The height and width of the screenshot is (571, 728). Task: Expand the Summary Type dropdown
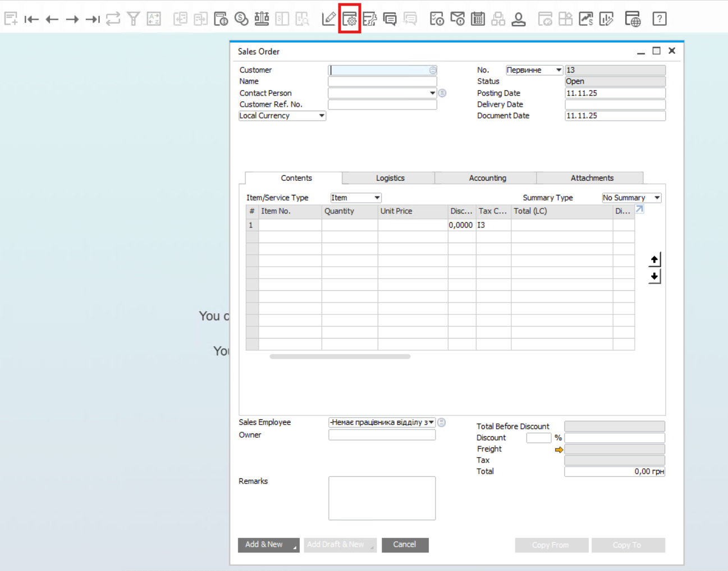(657, 198)
